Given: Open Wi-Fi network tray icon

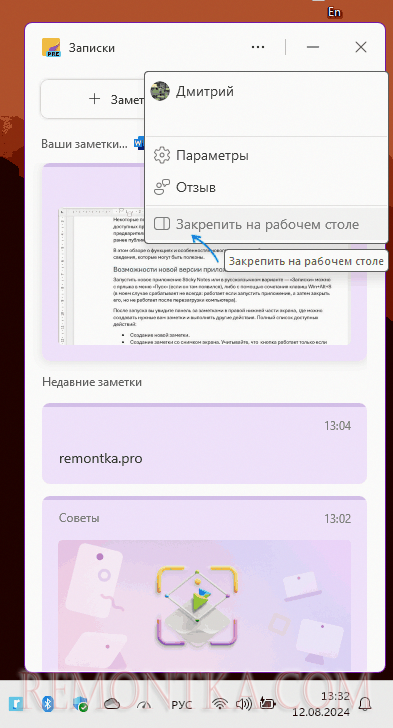Looking at the screenshot, I should (219, 704).
